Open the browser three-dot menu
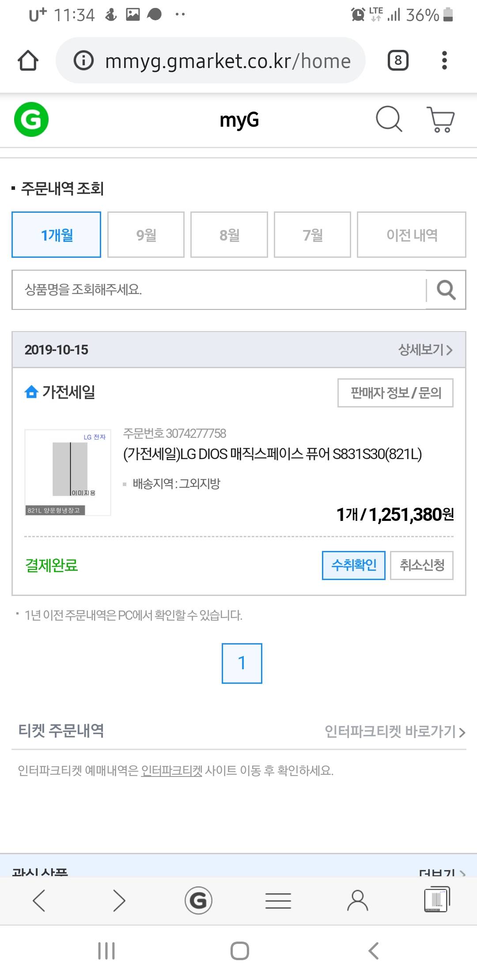The height and width of the screenshot is (980, 477). (444, 60)
